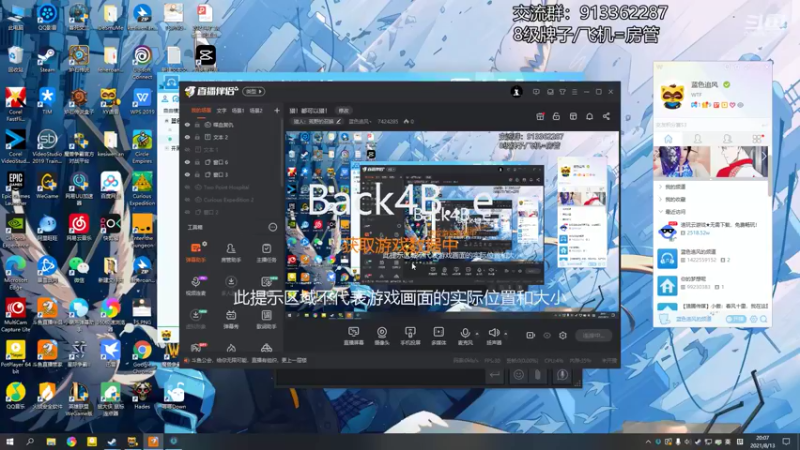Open File Explorer from taskbar
The image size is (800, 450).
(x=51, y=442)
